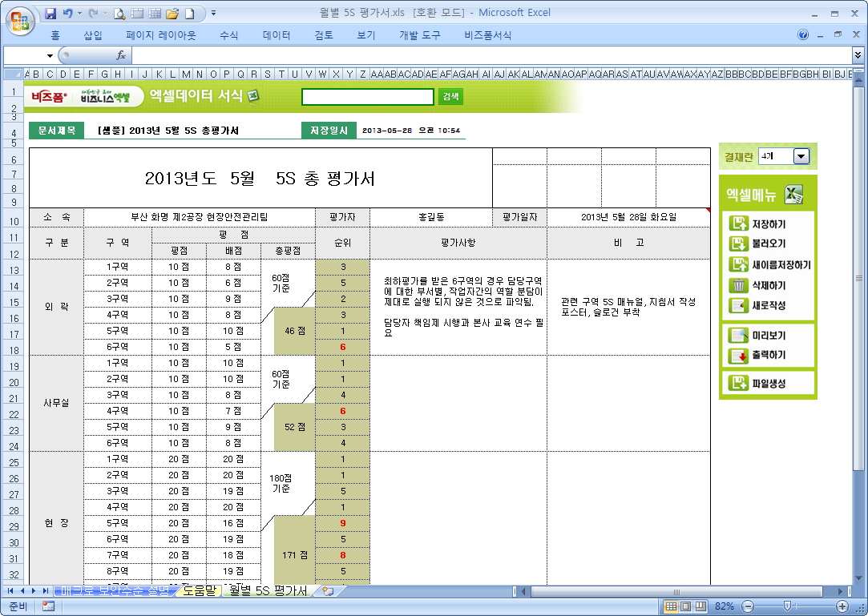Open the 결재란 4기 dropdown
Screen dimensions: 868x616
[801, 157]
